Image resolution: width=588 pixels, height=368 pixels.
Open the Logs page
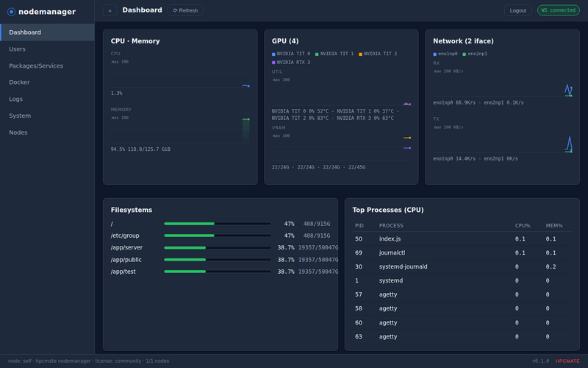(x=47, y=99)
